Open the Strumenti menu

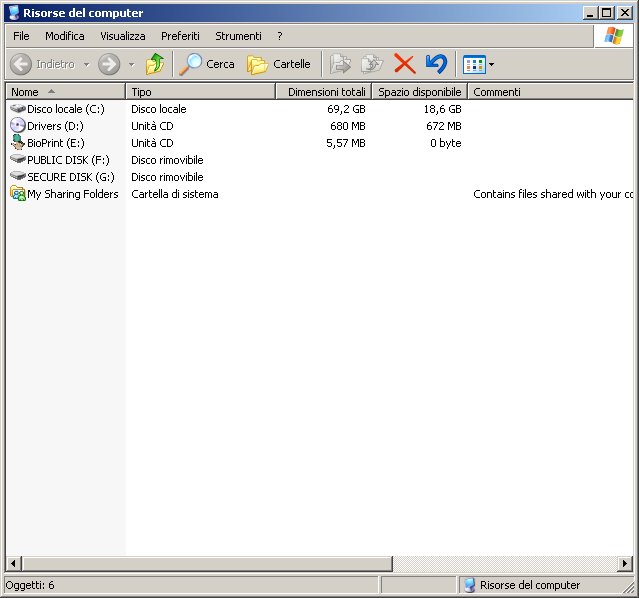pyautogui.click(x=238, y=36)
